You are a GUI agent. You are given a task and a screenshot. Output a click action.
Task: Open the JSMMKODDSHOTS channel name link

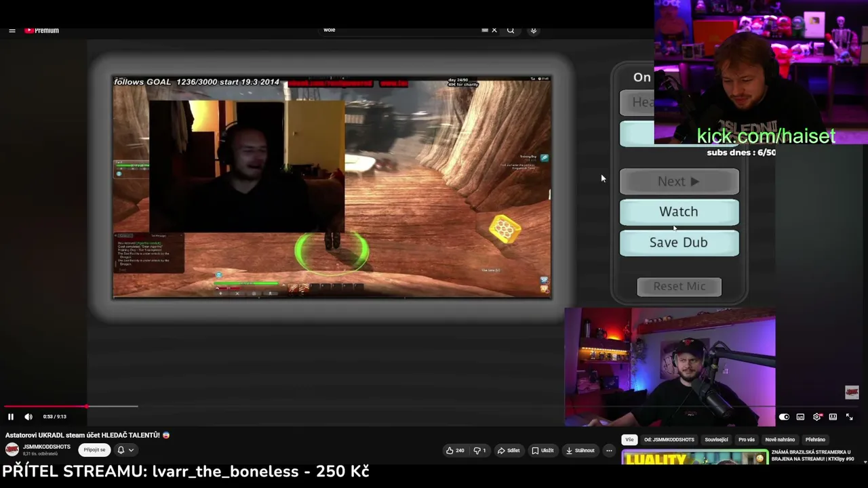47,447
